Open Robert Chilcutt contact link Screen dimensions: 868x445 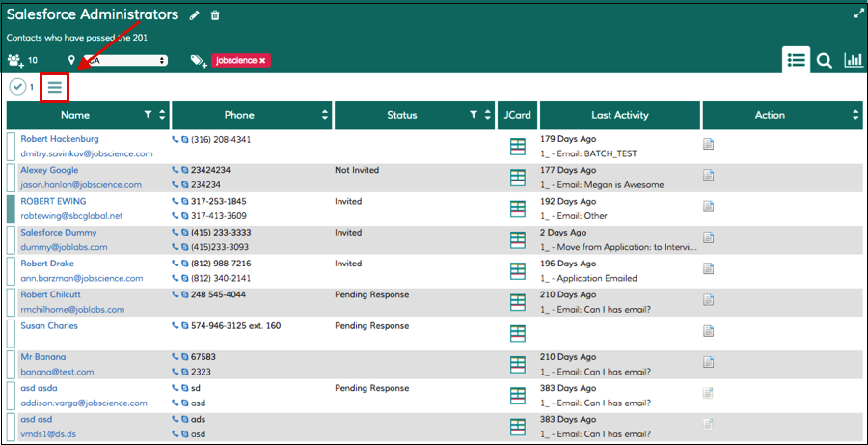pos(50,294)
